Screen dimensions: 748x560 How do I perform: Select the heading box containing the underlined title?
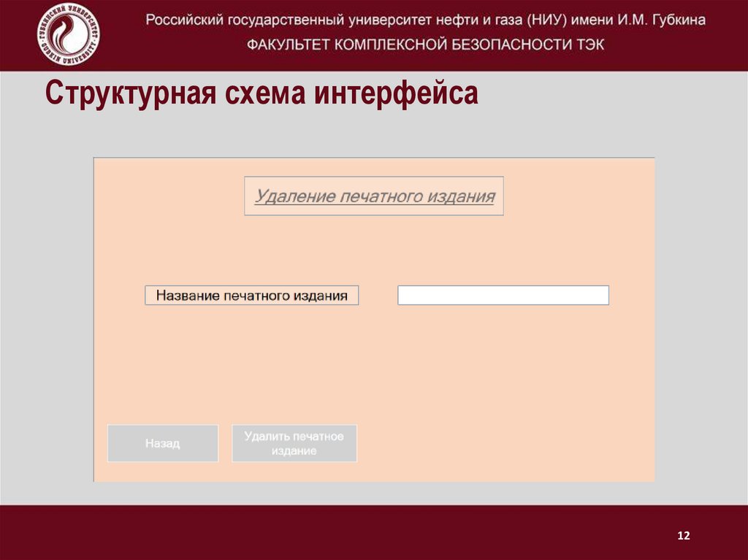pos(375,196)
